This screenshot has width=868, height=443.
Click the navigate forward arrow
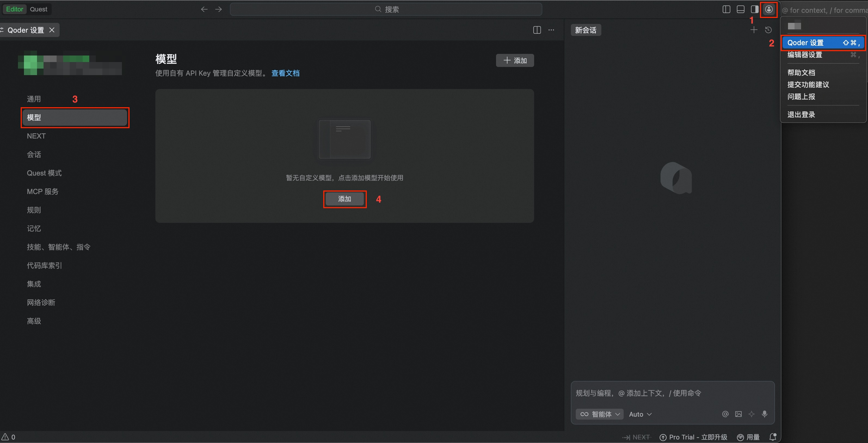click(218, 10)
